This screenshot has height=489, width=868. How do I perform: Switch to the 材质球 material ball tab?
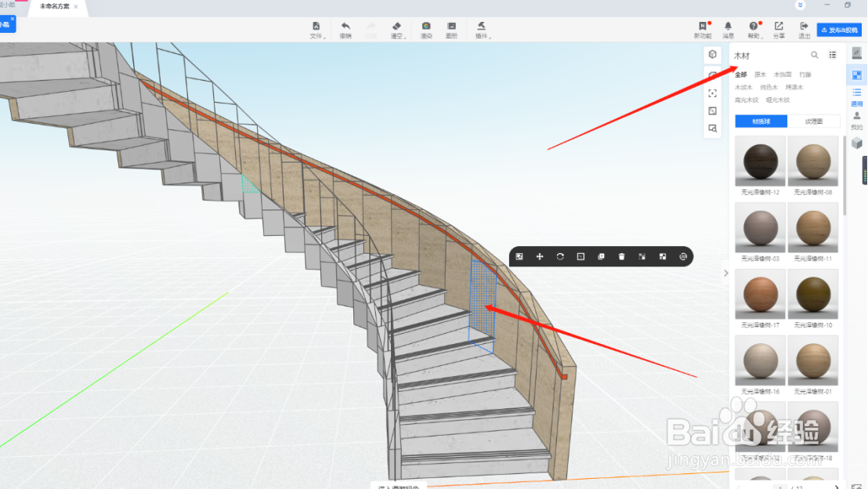[x=761, y=121]
